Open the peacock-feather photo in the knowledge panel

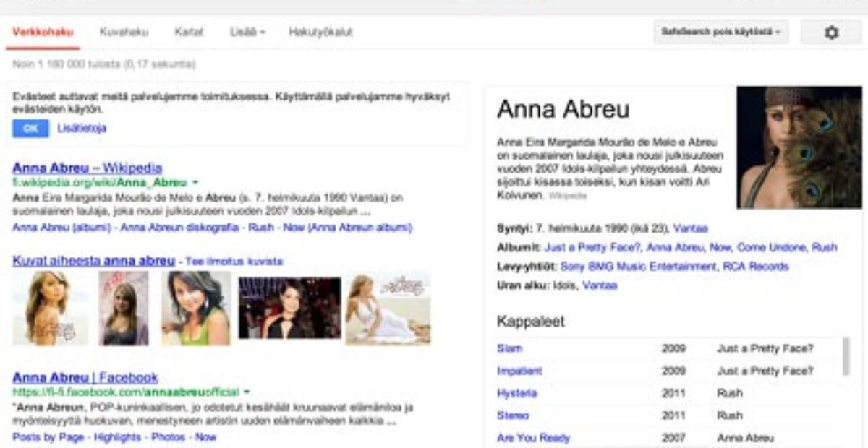pyautogui.click(x=799, y=147)
